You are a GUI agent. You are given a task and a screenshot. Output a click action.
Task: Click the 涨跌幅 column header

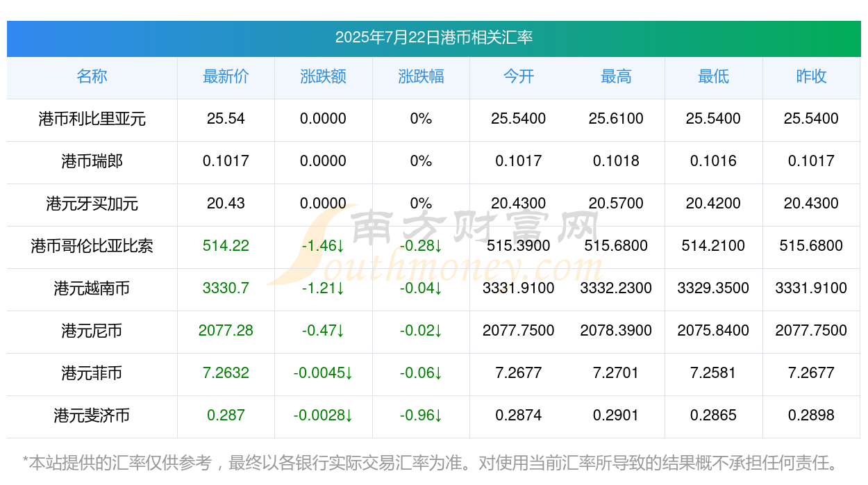421,76
